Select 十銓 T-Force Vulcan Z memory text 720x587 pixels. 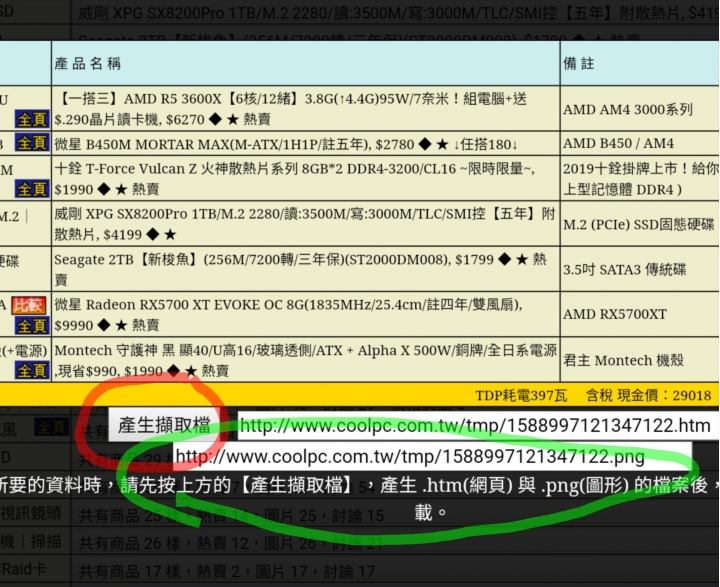(294, 179)
